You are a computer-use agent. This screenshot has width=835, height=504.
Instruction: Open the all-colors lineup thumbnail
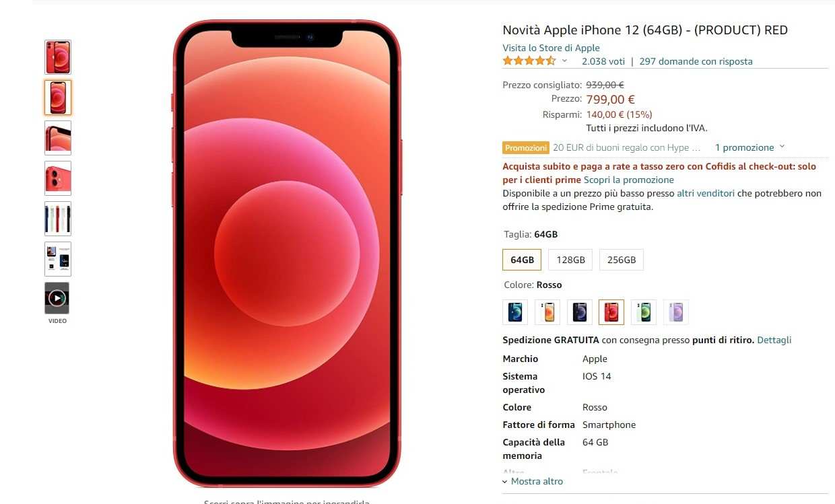(x=57, y=219)
